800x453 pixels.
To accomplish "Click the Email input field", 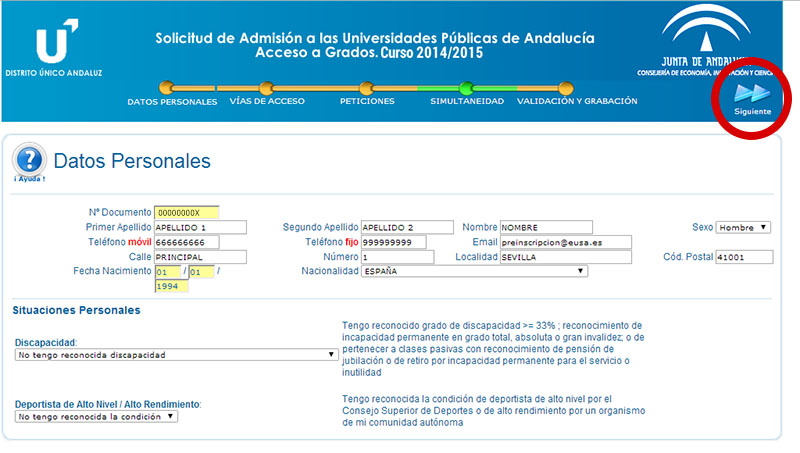I will [x=565, y=242].
